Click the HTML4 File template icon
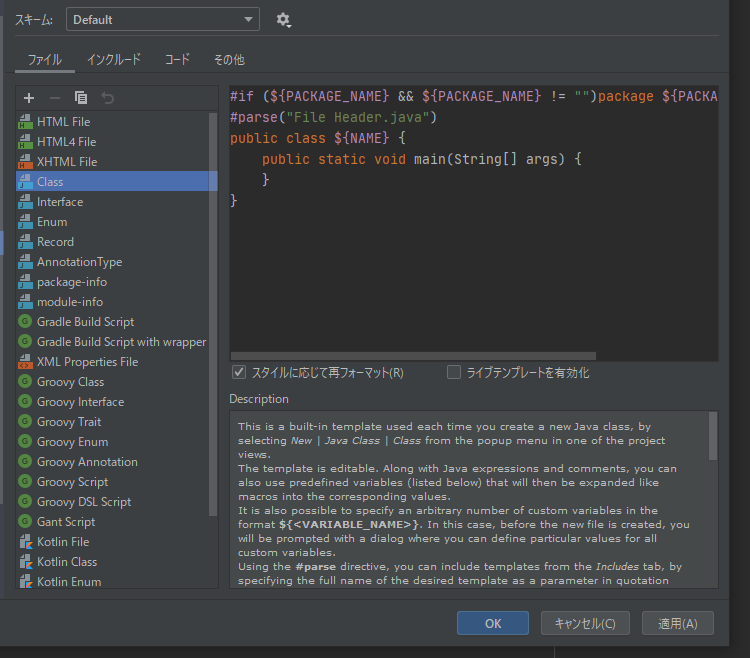 25,142
